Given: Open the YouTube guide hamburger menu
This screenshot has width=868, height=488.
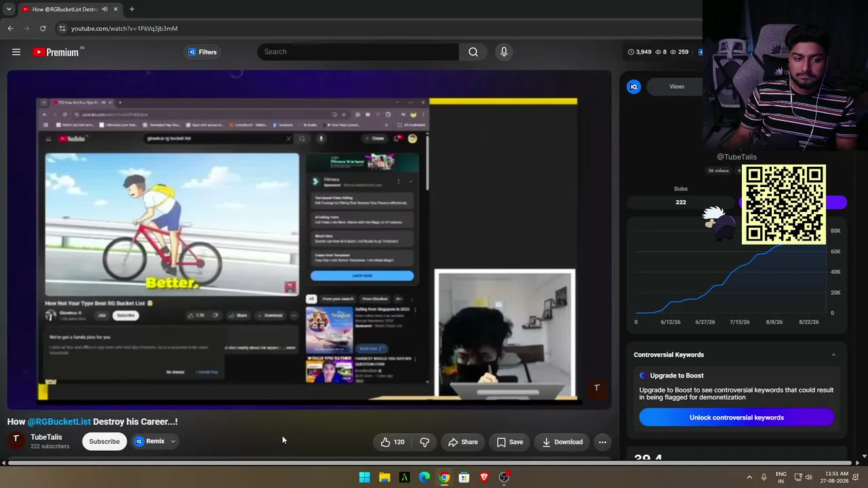Looking at the screenshot, I should pyautogui.click(x=16, y=52).
